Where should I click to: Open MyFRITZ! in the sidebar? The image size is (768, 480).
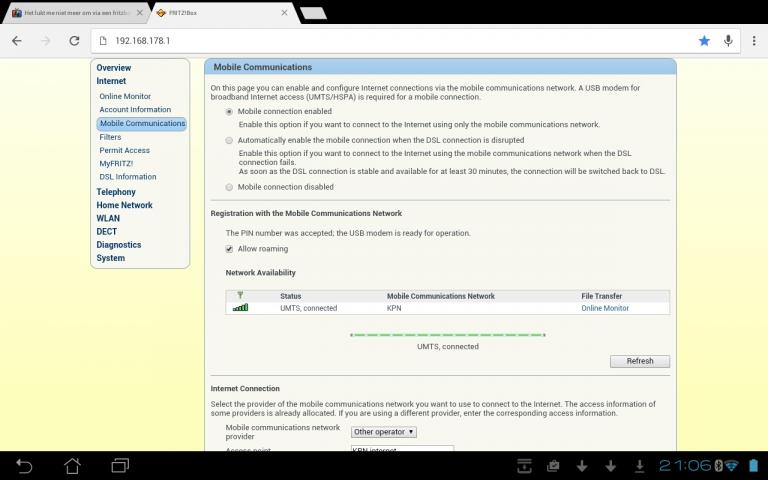tap(116, 164)
